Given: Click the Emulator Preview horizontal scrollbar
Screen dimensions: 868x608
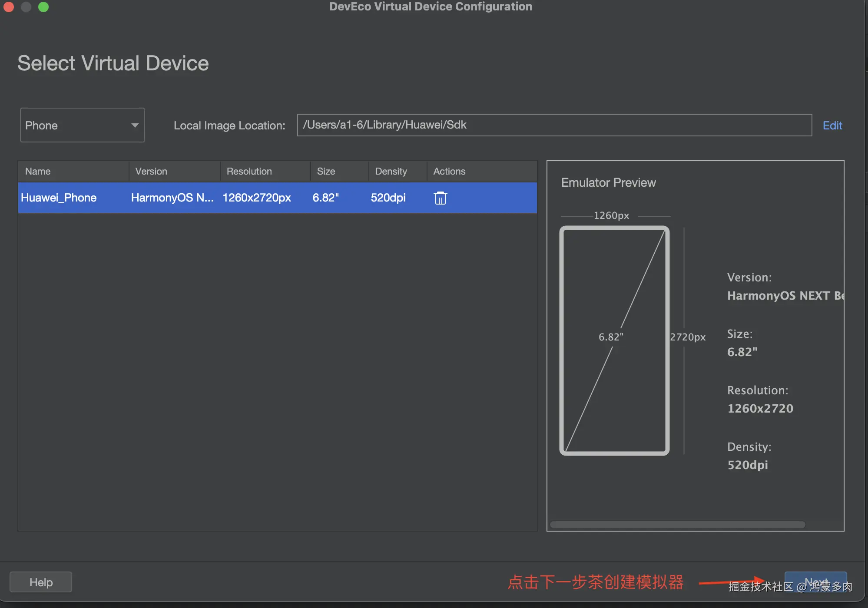Looking at the screenshot, I should click(677, 525).
